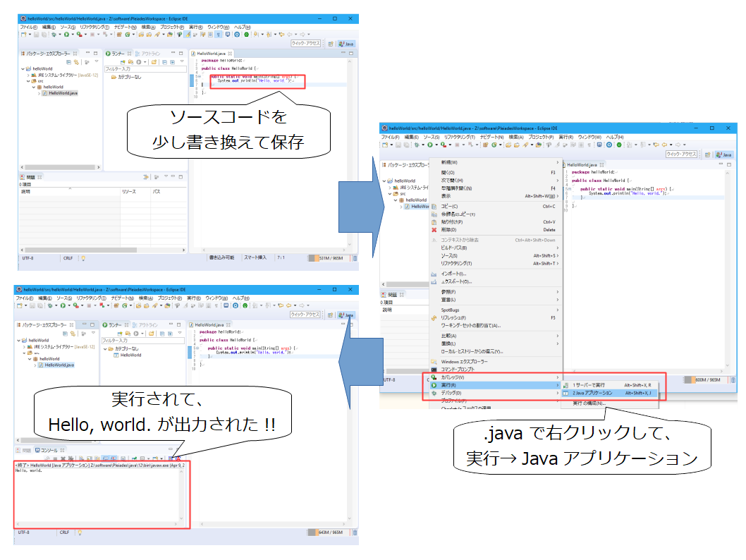Click リフレッシュ(F) in the context menu
The height and width of the screenshot is (560, 746).
[x=495, y=318]
